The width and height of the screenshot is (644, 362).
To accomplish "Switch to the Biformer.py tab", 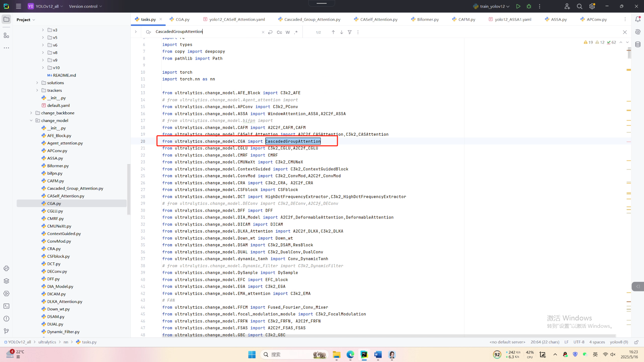I will coord(427,19).
